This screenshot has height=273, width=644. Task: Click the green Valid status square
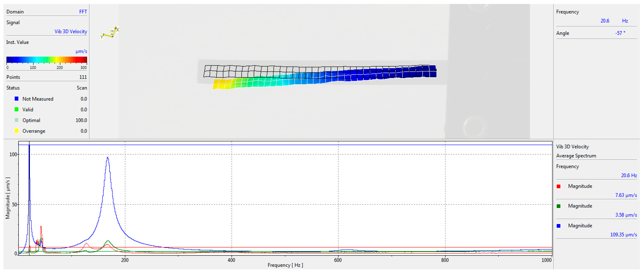pyautogui.click(x=17, y=109)
